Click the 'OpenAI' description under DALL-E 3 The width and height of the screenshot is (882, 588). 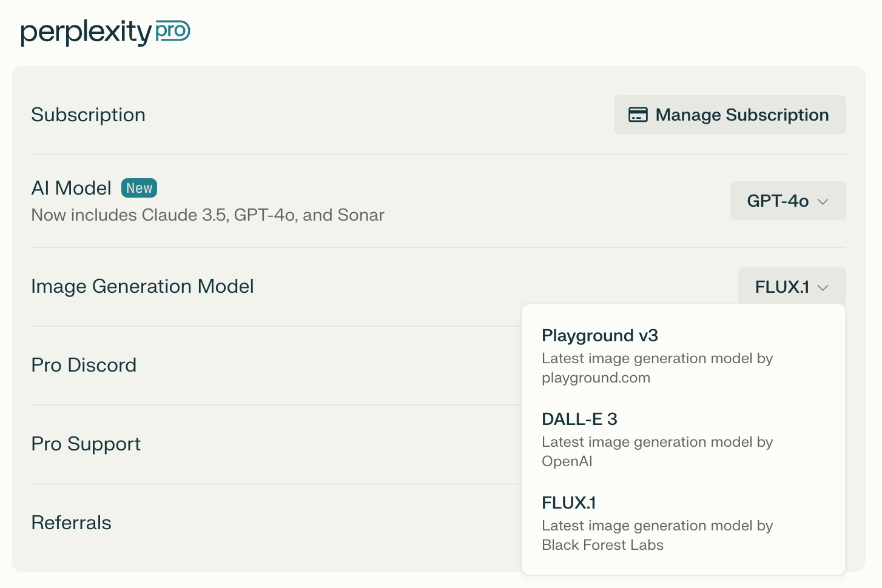(567, 461)
